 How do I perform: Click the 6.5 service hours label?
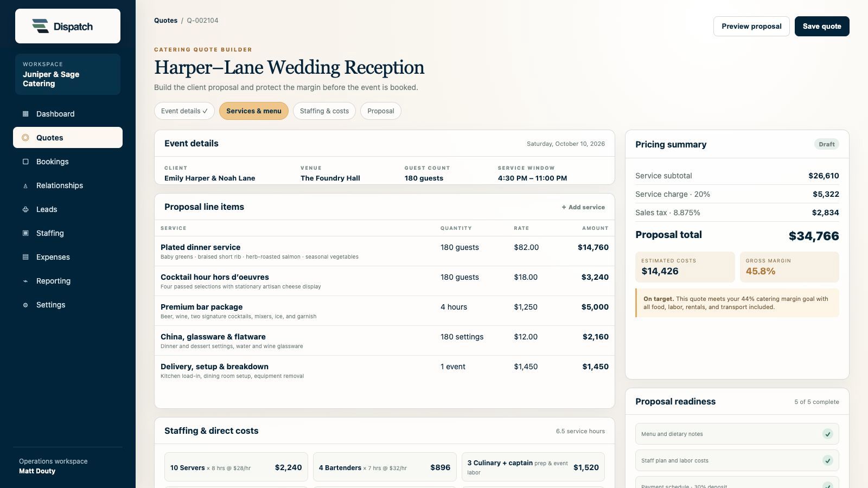click(580, 431)
